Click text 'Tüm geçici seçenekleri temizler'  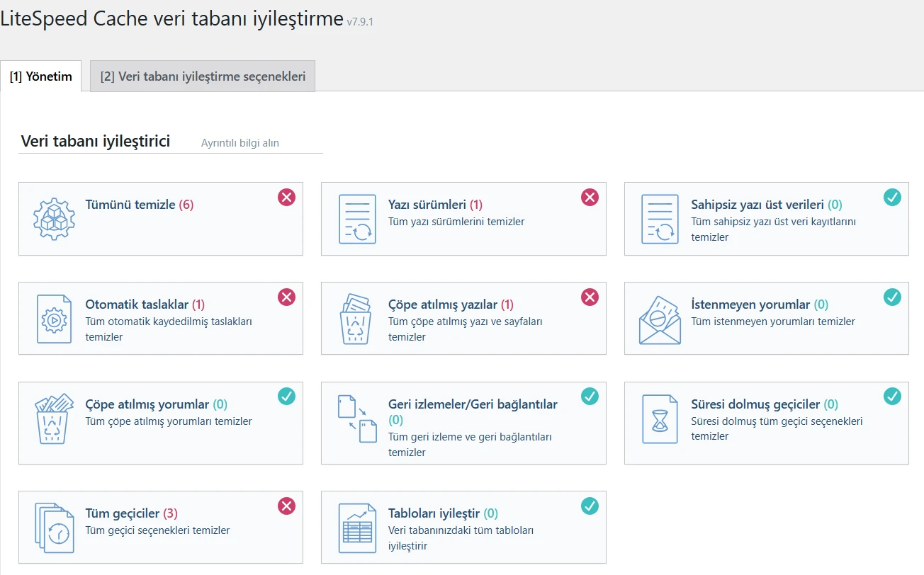click(x=157, y=530)
